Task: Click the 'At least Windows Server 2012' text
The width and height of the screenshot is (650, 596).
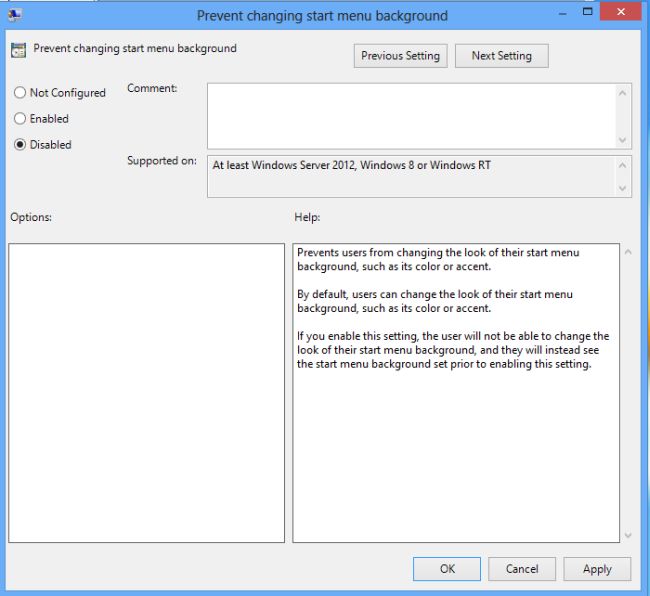Action: click(352, 165)
